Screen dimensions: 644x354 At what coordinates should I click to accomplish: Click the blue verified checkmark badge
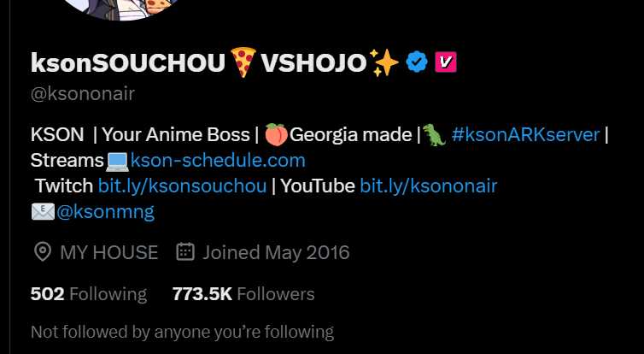tap(417, 62)
